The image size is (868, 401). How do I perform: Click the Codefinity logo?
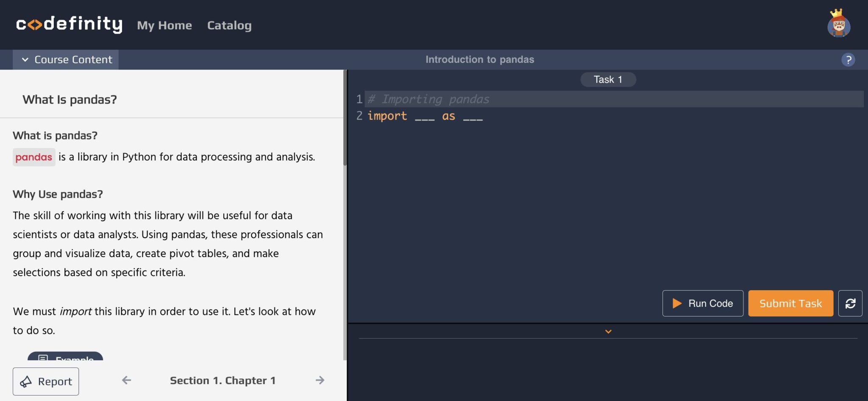(69, 25)
